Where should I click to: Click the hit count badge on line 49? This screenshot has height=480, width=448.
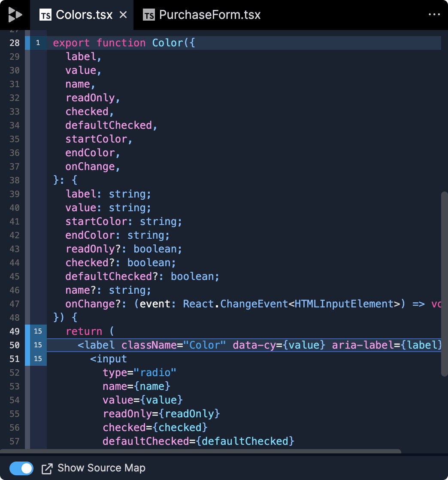[x=38, y=331]
